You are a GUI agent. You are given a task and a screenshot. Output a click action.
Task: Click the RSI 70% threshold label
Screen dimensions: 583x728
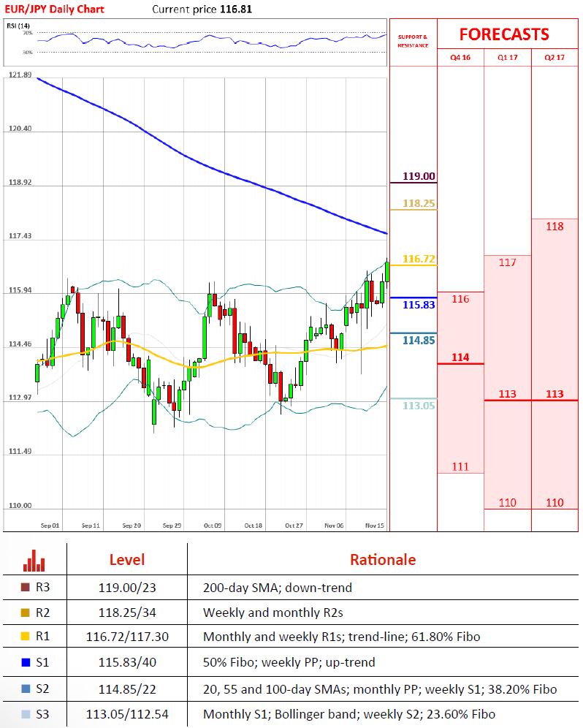(28, 33)
